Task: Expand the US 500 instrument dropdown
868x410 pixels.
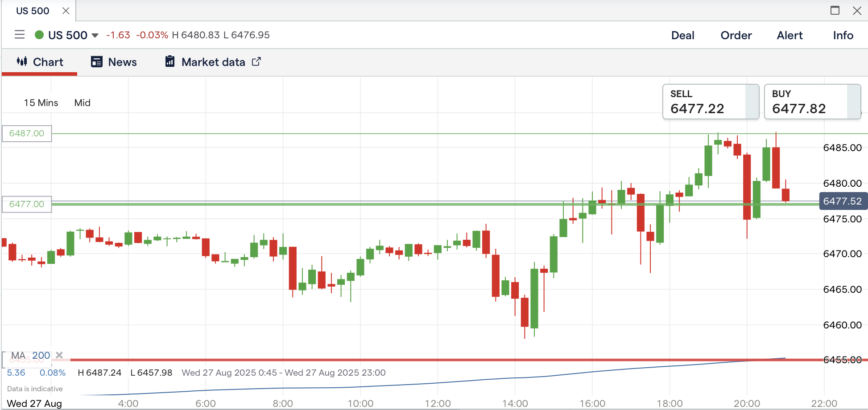Action: click(95, 35)
